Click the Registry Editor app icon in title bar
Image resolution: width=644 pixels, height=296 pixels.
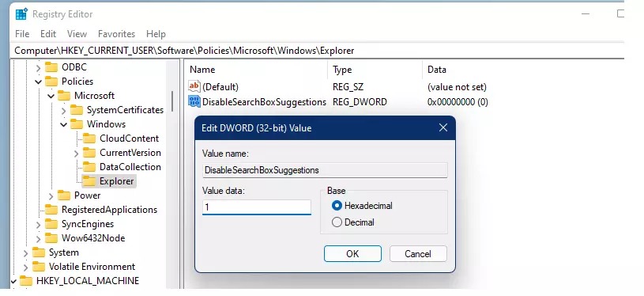21,14
